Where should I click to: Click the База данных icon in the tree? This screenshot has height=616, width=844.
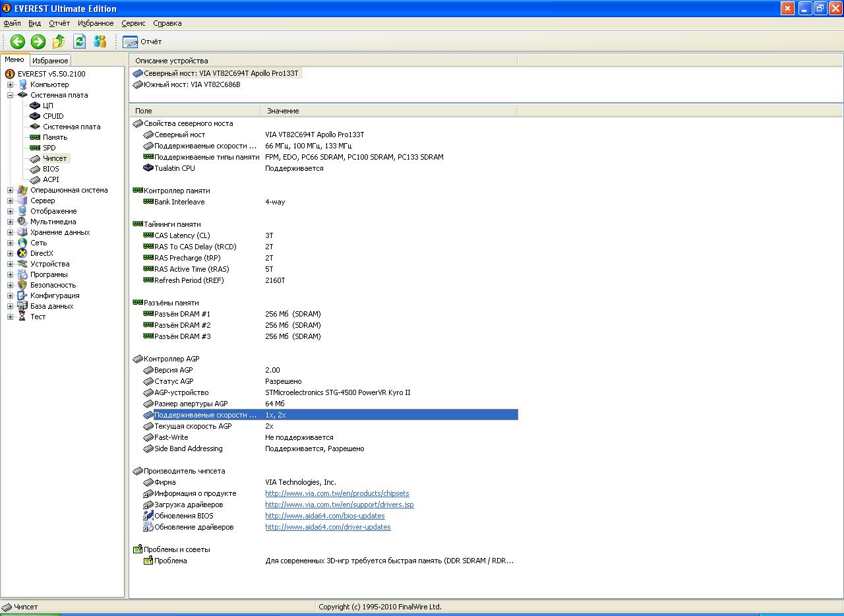(x=22, y=306)
